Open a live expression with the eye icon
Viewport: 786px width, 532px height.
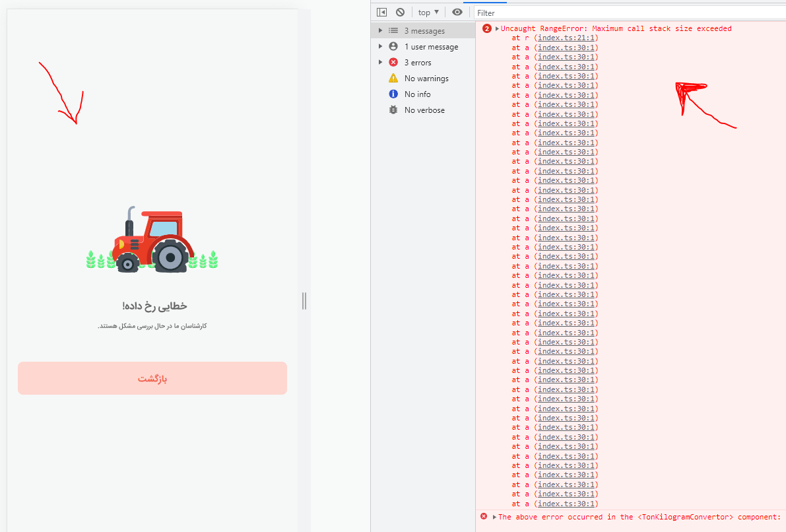pyautogui.click(x=457, y=12)
